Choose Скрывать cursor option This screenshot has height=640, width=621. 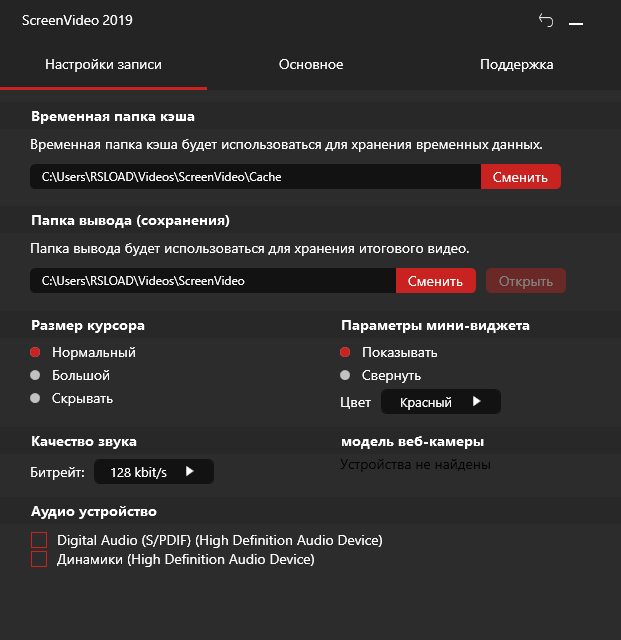point(35,398)
